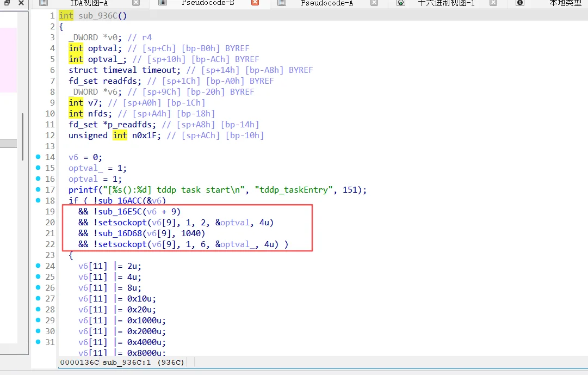Click the status bar address 0000136C
Screen dimensions: 588x375
(x=79, y=362)
